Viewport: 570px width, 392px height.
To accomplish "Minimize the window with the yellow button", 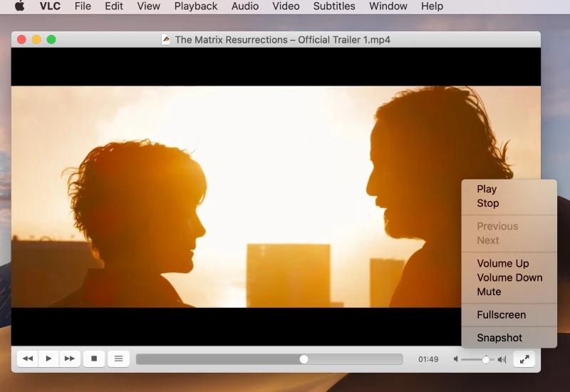I will [x=36, y=40].
